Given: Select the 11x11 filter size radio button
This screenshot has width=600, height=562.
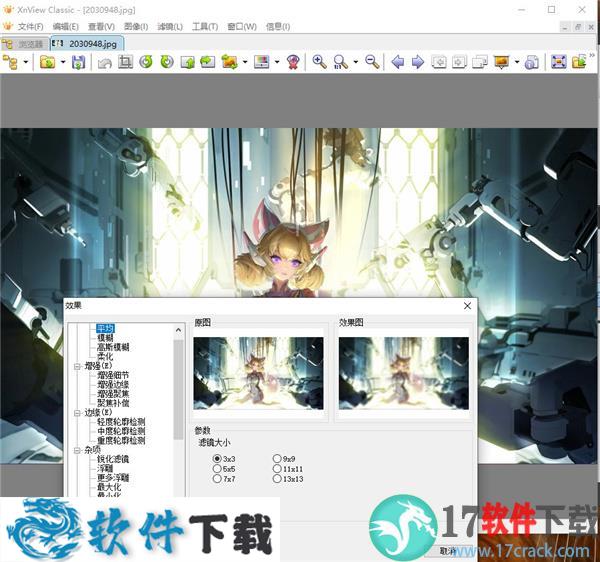Looking at the screenshot, I should [277, 468].
